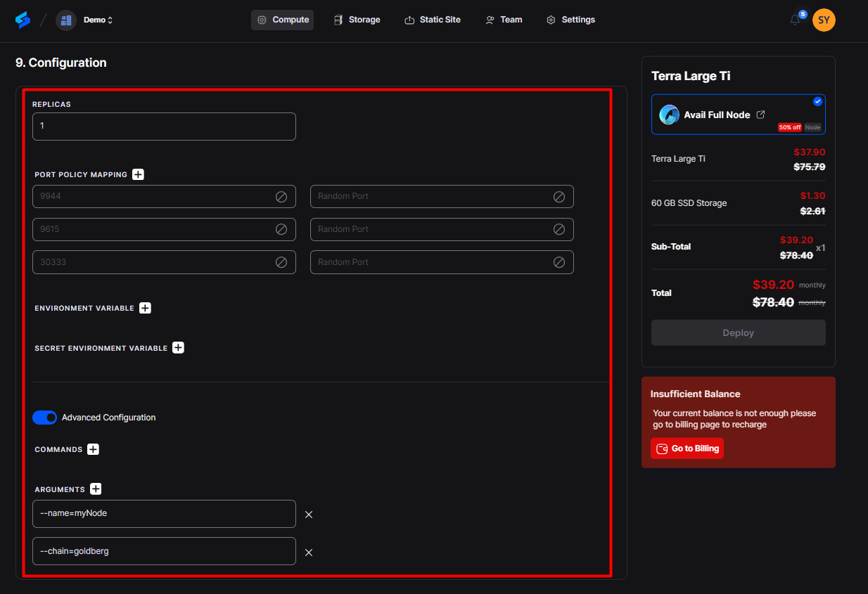The image size is (868, 594).
Task: Click the SY user avatar
Action: tap(824, 20)
